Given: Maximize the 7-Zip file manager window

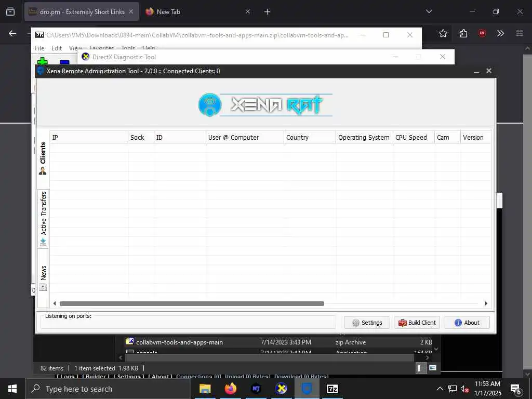Looking at the screenshot, I should 386,35.
